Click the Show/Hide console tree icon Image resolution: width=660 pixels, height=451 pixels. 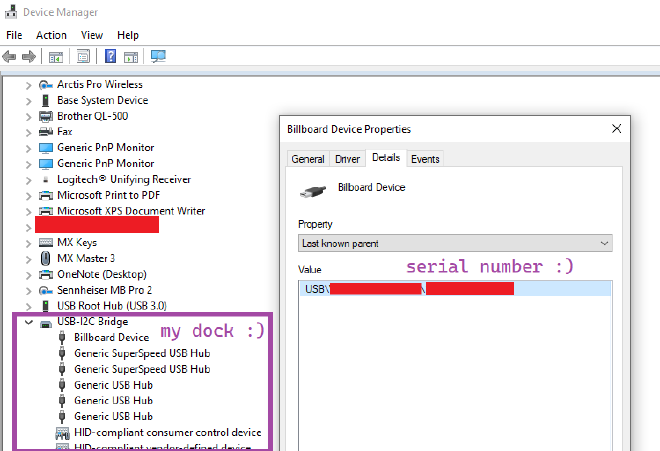56,57
